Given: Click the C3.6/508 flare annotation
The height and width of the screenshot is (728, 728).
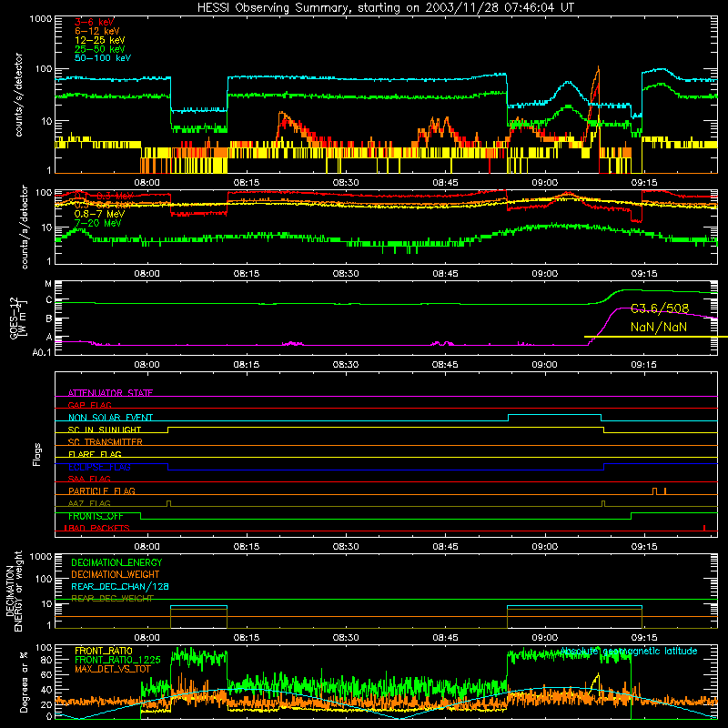Looking at the screenshot, I should 659,308.
